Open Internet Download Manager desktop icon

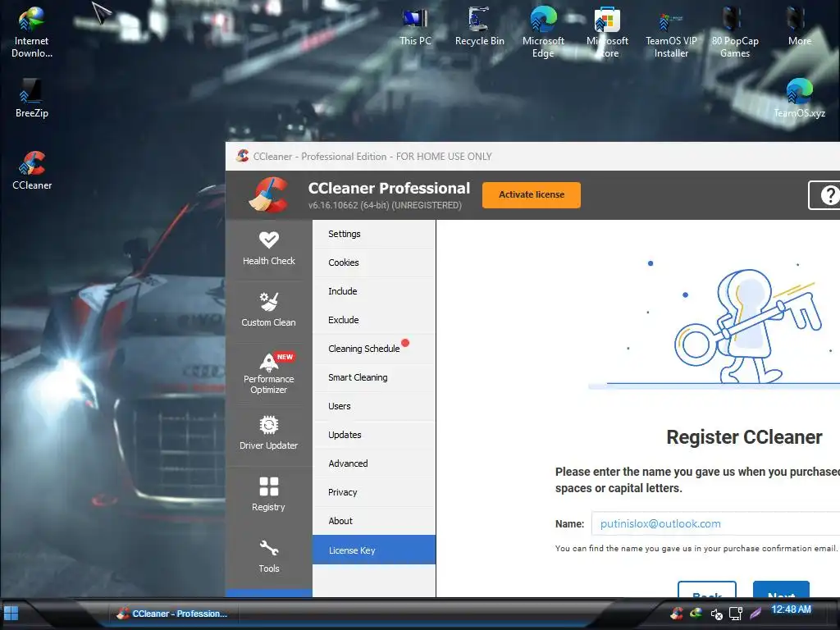[32, 32]
